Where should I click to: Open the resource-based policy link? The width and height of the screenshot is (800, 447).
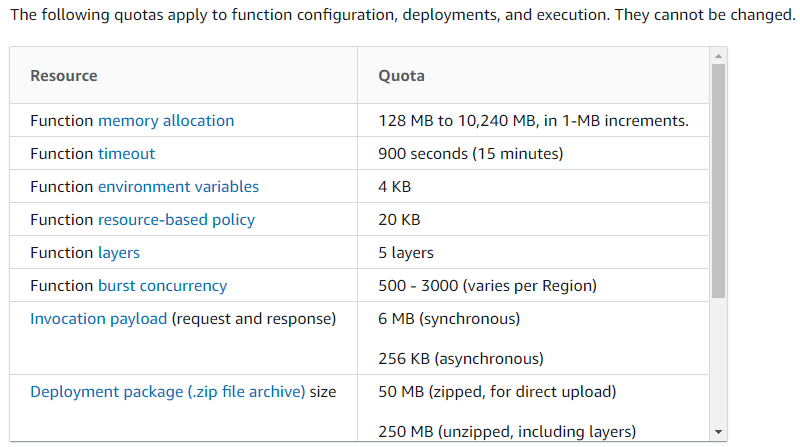[x=176, y=220]
